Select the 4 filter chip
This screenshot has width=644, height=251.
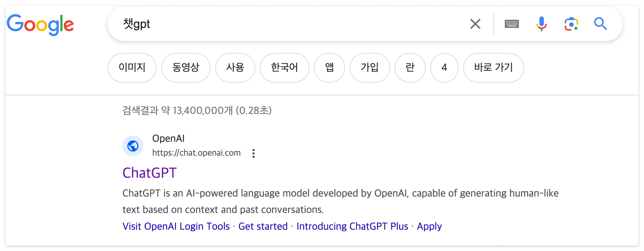coord(444,67)
